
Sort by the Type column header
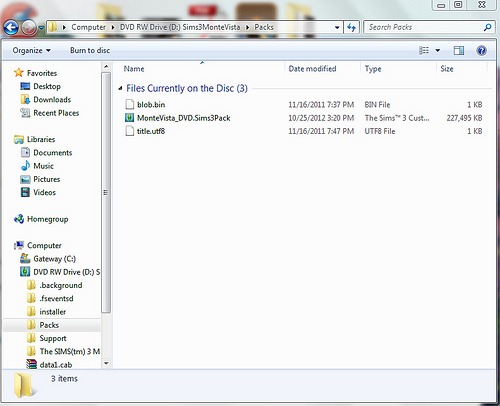pos(373,69)
